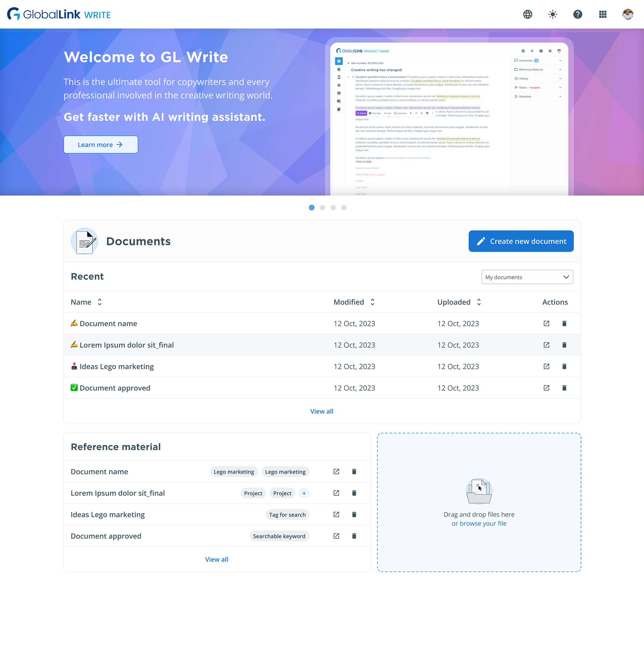644x646 pixels.
Task: Select the third carousel dot
Action: [x=333, y=208]
